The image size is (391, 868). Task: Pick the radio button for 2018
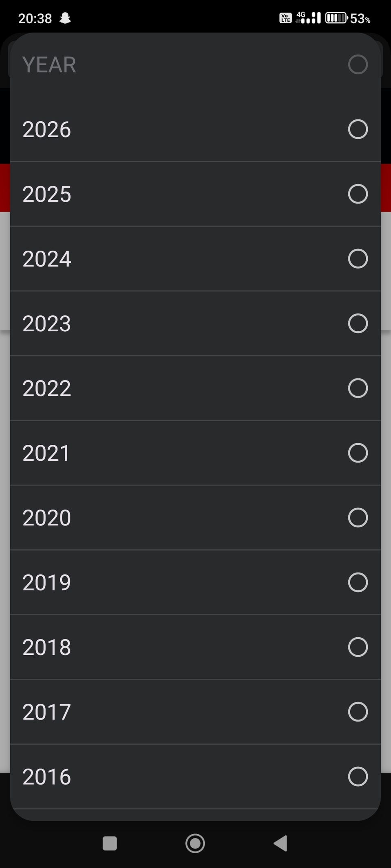pos(358,647)
